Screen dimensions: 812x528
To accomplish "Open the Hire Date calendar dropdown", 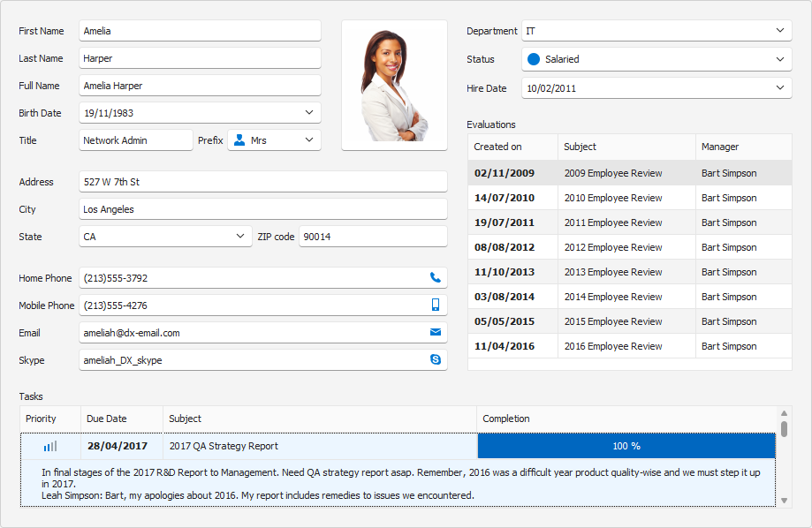I will 780,88.
